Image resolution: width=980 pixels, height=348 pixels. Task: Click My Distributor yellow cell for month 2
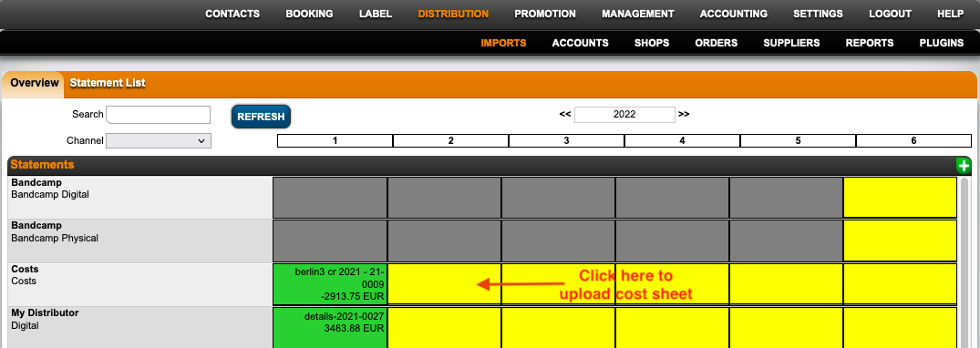[x=444, y=327]
